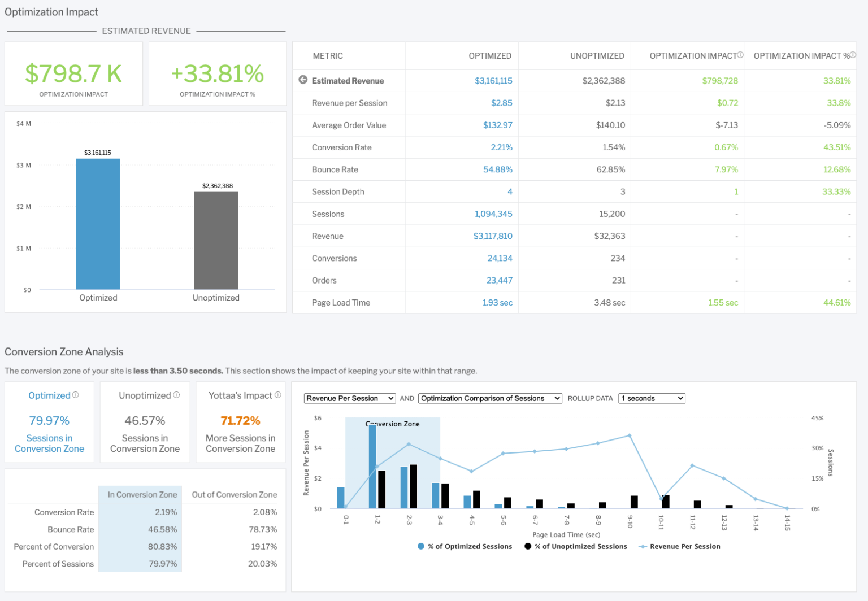This screenshot has width=868, height=601.
Task: Open the info icon next to Unoptimized card
Action: [x=177, y=395]
